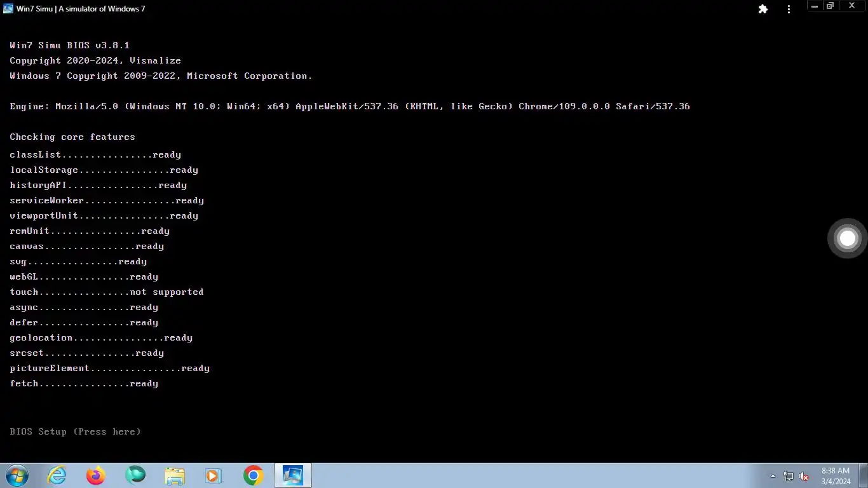The image size is (868, 488).
Task: Click the fetch ready line
Action: [84, 383]
